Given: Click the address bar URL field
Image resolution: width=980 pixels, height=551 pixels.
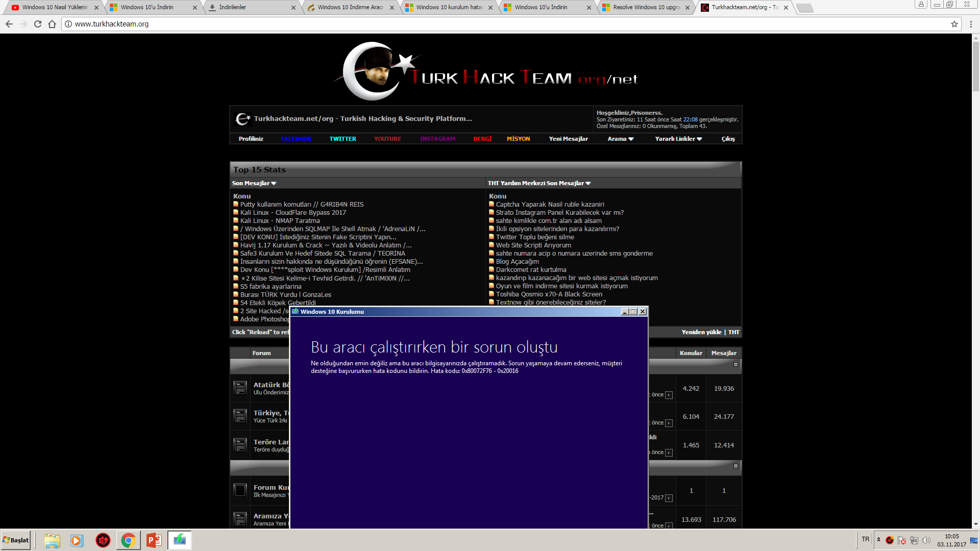Looking at the screenshot, I should click(510, 24).
